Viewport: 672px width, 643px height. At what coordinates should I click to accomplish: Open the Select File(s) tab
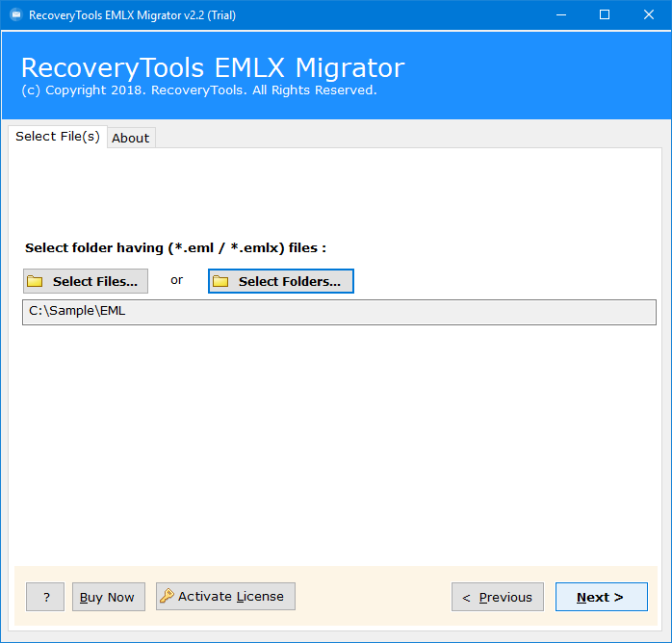pos(58,137)
